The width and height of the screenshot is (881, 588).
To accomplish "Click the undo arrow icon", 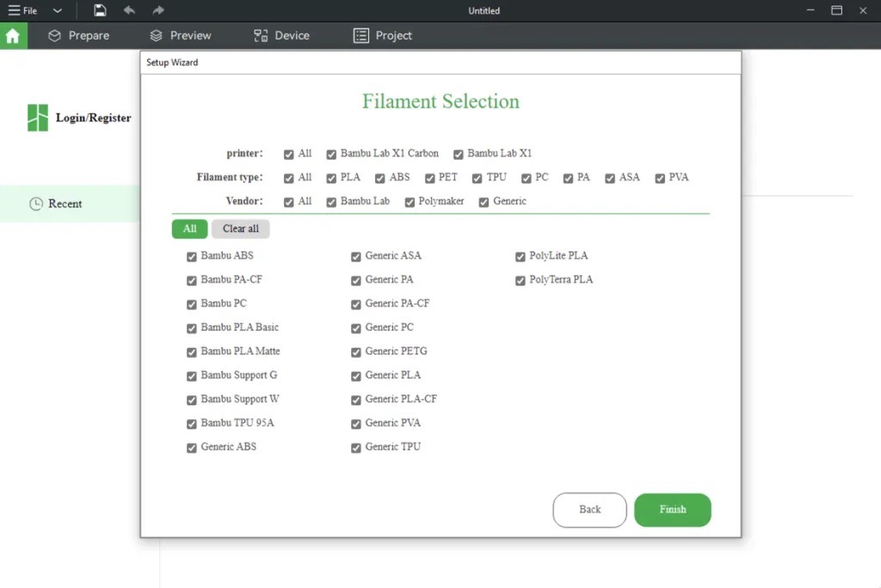I will click(129, 10).
